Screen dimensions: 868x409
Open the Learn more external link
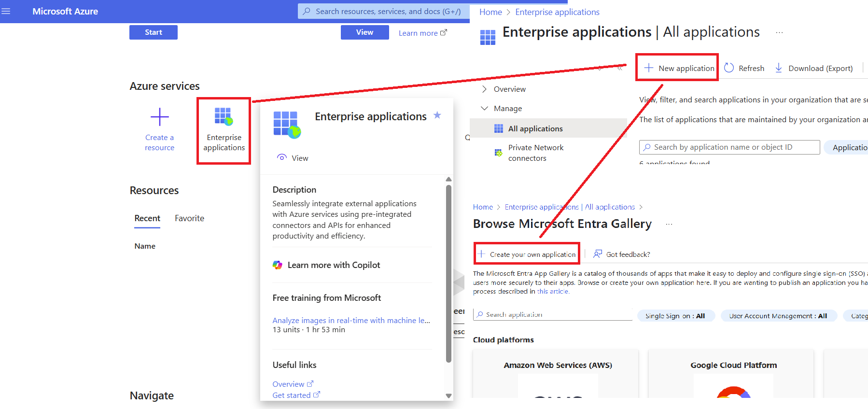point(423,33)
